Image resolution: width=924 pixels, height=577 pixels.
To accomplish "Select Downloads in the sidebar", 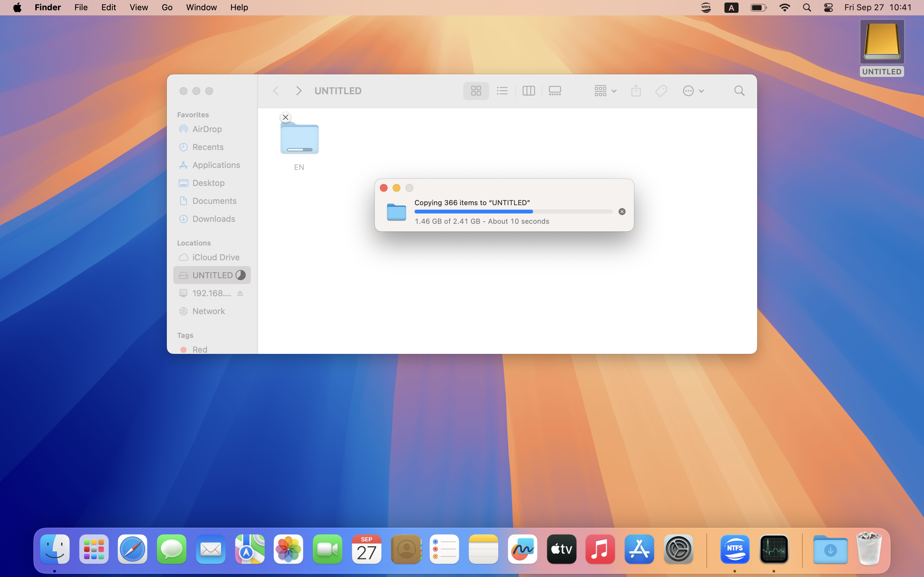I will click(213, 219).
